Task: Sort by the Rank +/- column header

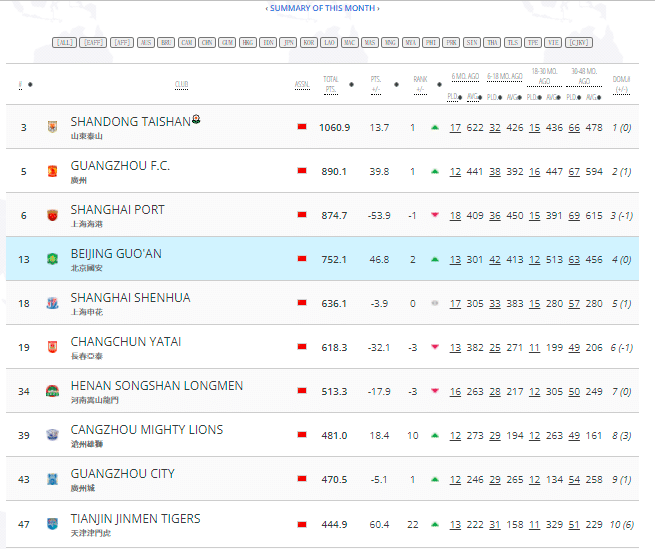Action: 420,84
